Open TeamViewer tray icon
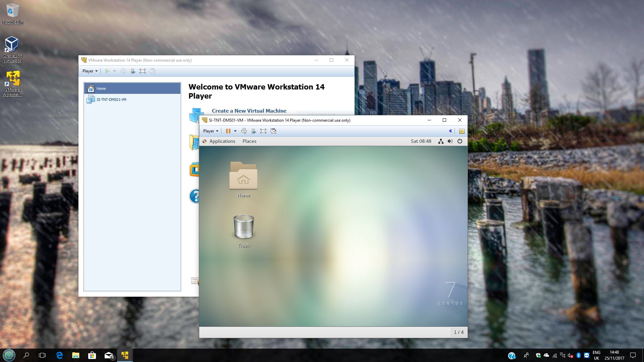The image size is (644, 362). point(587,355)
